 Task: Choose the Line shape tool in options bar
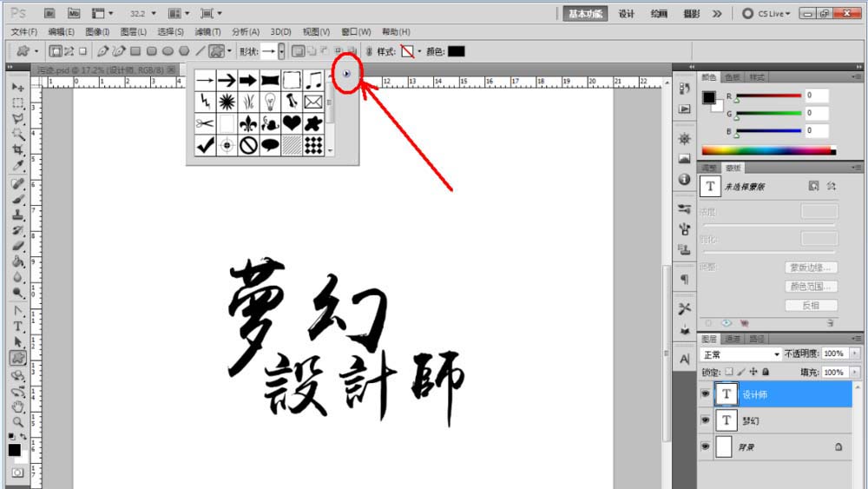click(x=200, y=51)
